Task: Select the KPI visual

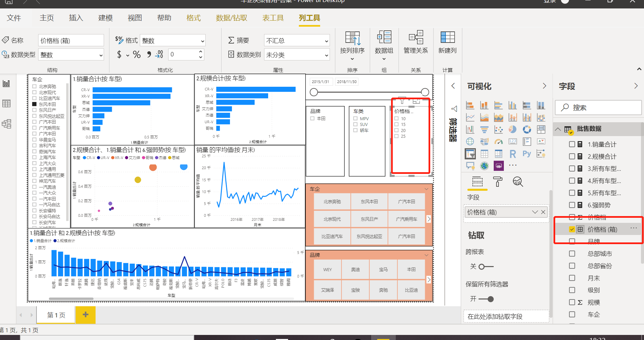Action: [541, 141]
